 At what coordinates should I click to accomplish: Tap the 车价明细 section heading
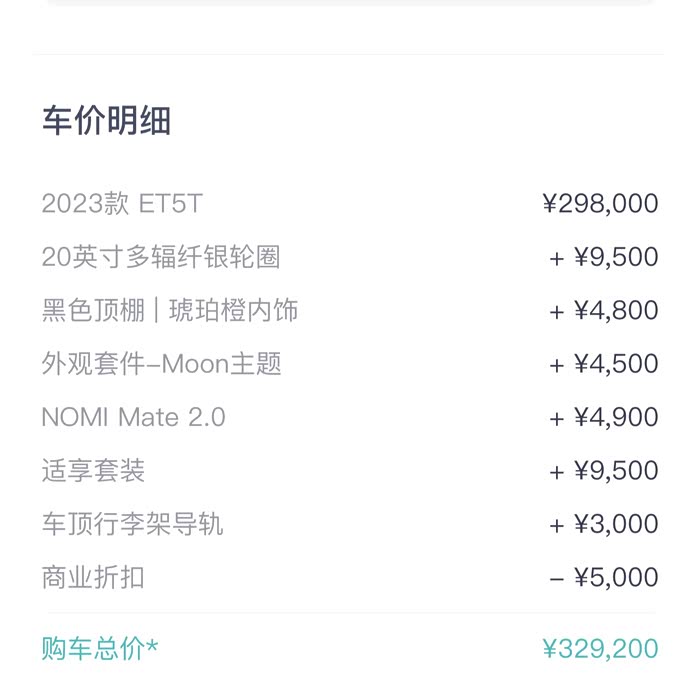coord(106,121)
